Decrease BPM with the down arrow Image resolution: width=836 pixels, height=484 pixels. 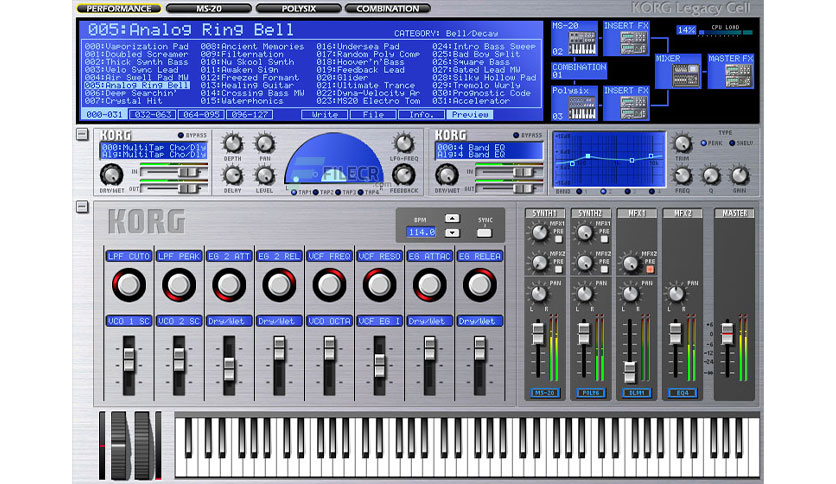pos(452,233)
